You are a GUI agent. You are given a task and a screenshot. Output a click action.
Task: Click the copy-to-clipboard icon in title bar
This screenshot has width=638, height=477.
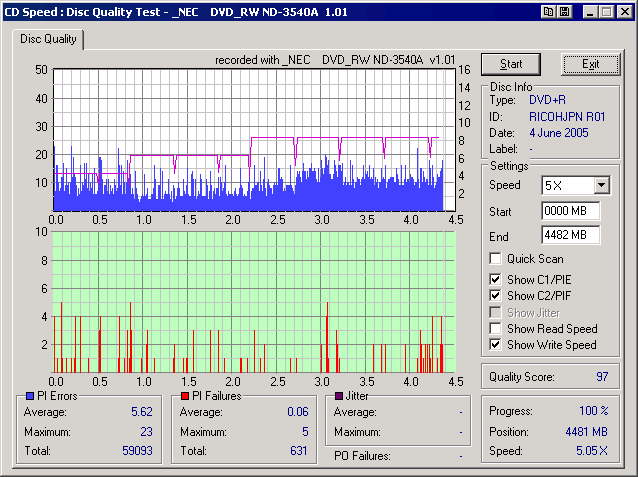[x=549, y=11]
